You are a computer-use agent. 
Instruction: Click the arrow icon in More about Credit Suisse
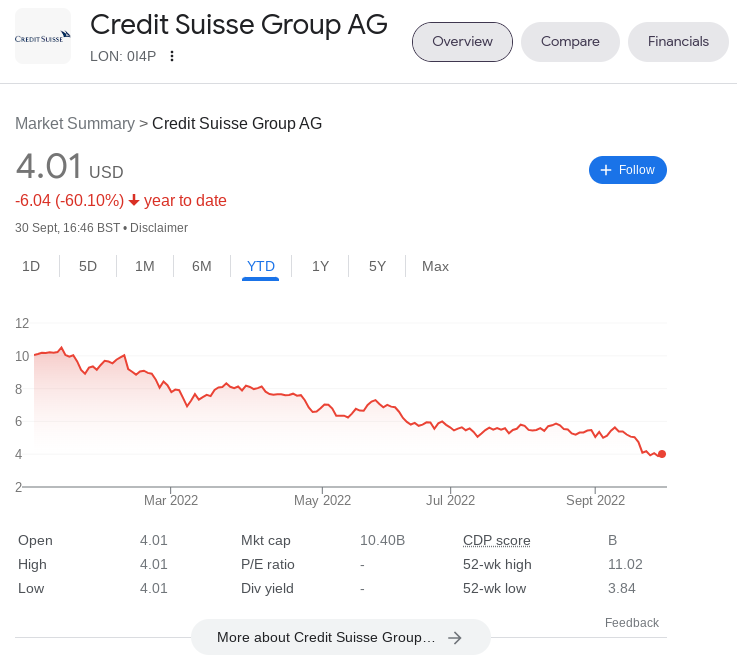click(x=455, y=638)
